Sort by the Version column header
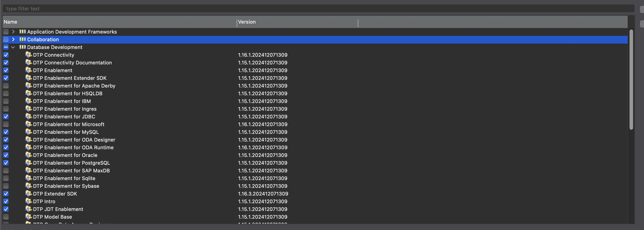644x230 pixels. coord(297,22)
